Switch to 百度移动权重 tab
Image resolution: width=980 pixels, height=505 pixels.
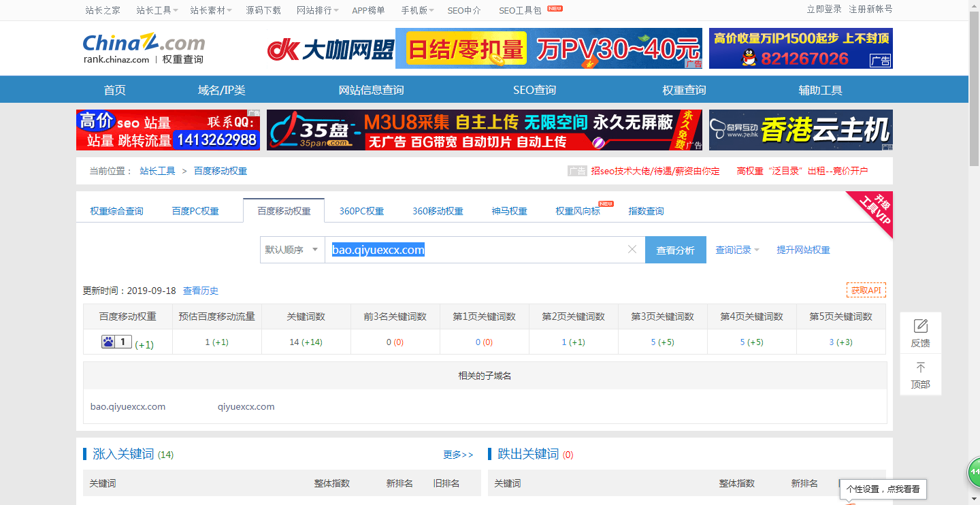[x=284, y=211]
